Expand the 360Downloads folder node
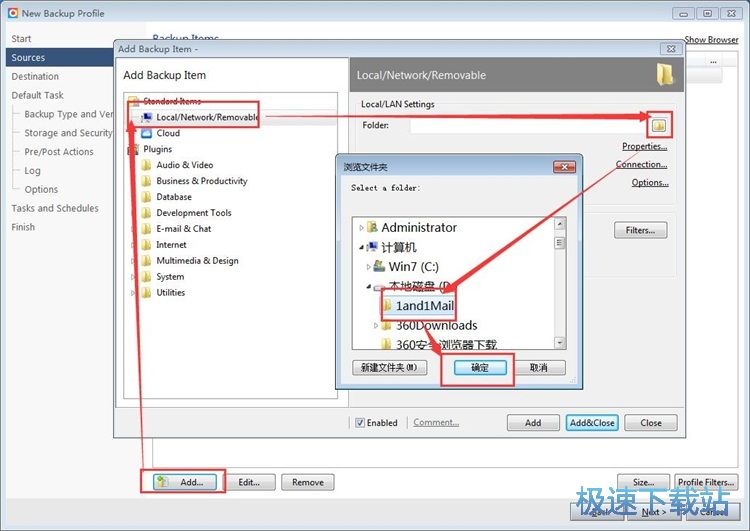The width and height of the screenshot is (750, 531). click(x=376, y=326)
